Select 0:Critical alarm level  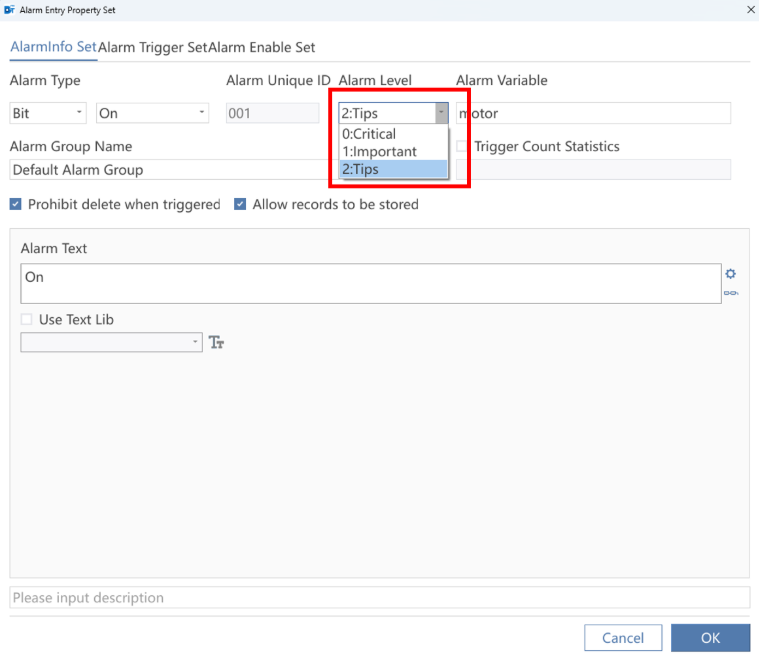[393, 134]
